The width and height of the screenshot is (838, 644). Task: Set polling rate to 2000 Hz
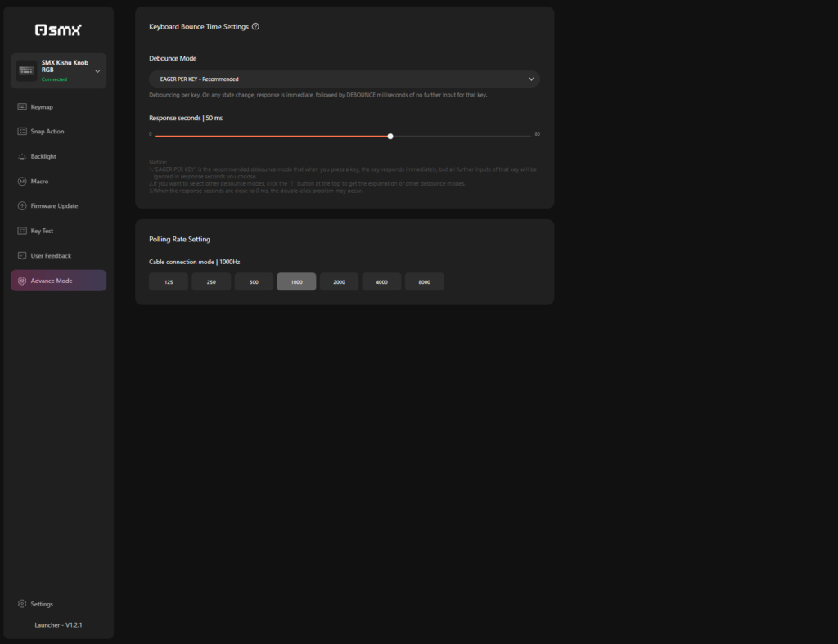pos(339,281)
